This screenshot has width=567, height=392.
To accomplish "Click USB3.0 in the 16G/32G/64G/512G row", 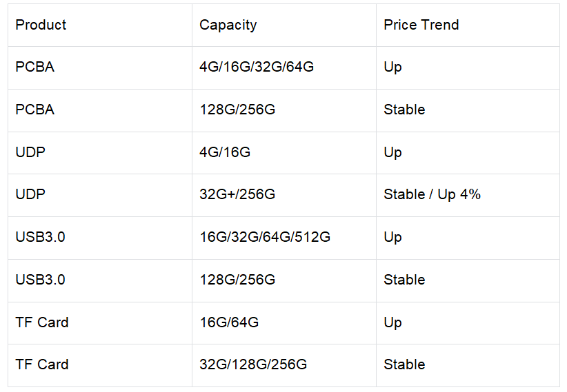I will pyautogui.click(x=41, y=238).
